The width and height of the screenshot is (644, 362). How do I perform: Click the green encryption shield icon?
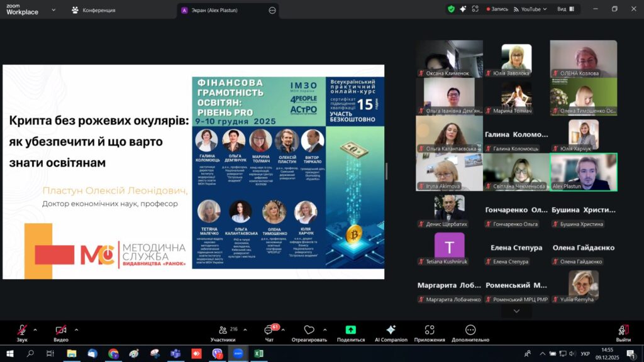[x=451, y=9]
